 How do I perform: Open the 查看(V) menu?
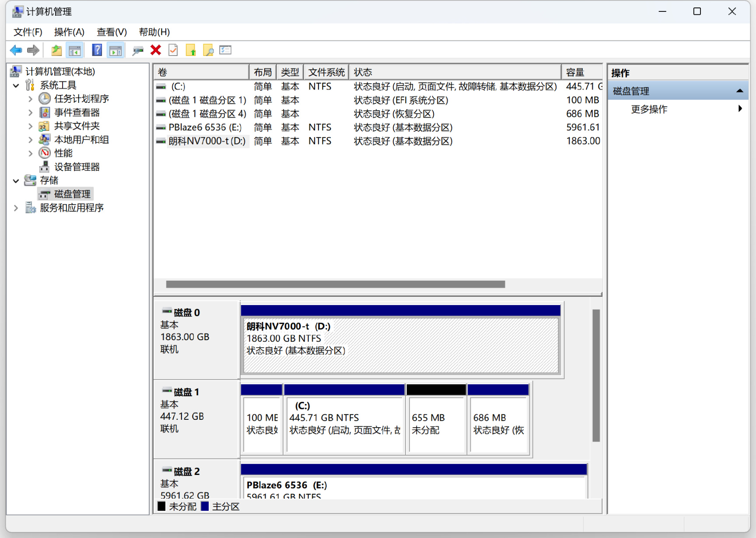[112, 32]
